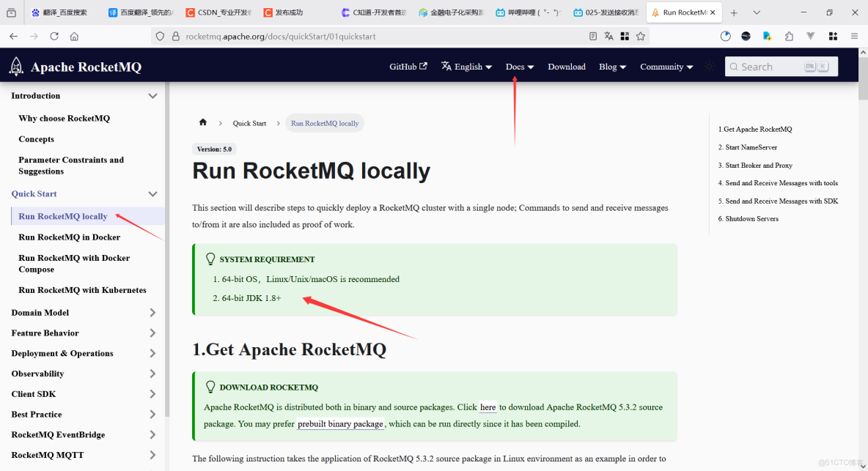Expand the Docs dropdown in the navigation

[x=519, y=67]
